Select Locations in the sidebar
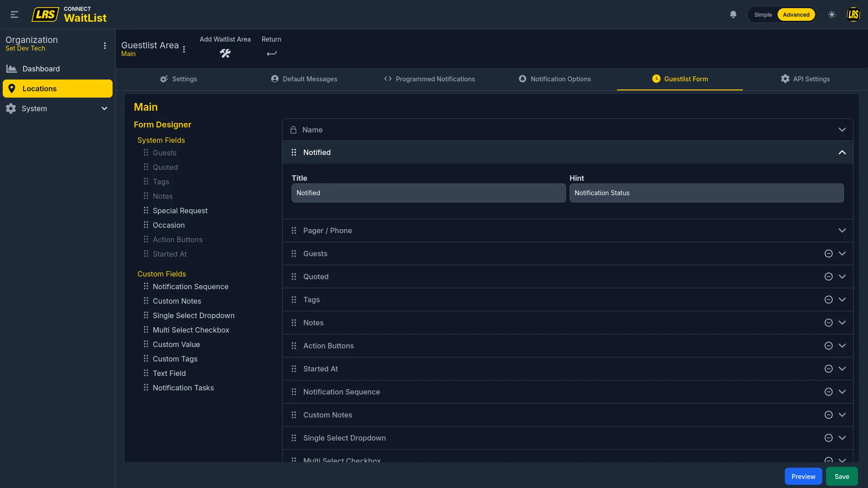Screen dimensions: 868x488 click(x=57, y=89)
